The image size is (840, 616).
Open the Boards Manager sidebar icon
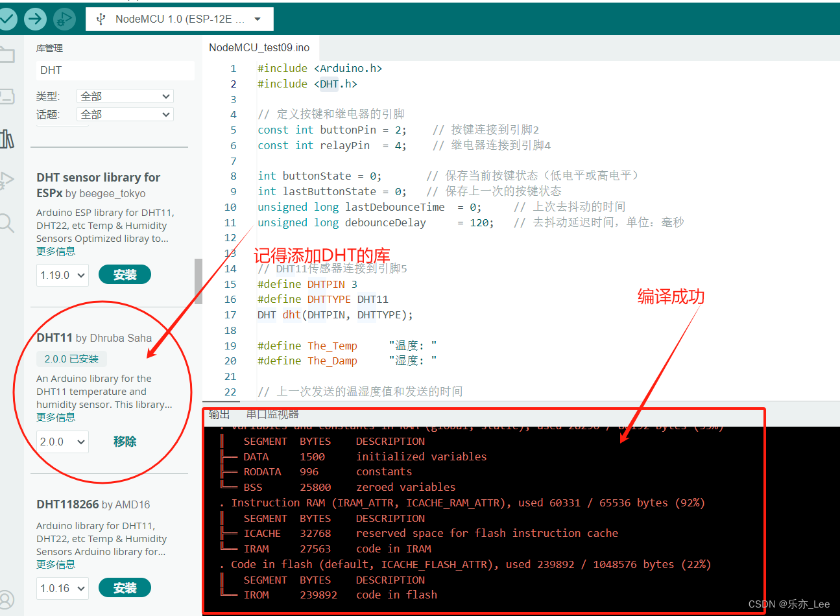[x=6, y=97]
